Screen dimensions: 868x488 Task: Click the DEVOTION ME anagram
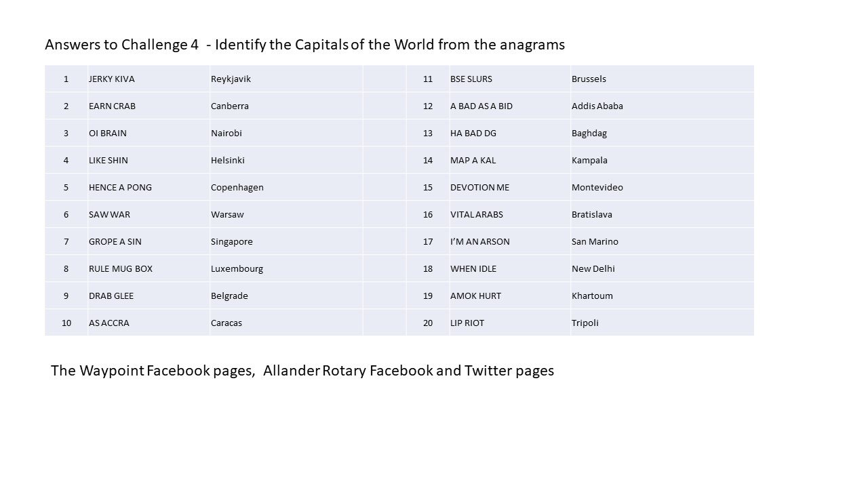(x=479, y=187)
